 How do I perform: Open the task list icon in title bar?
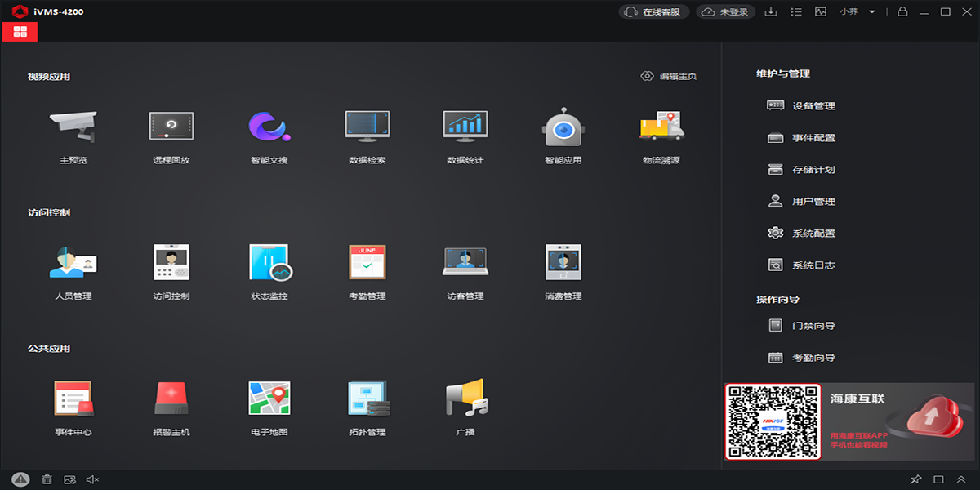(x=796, y=11)
